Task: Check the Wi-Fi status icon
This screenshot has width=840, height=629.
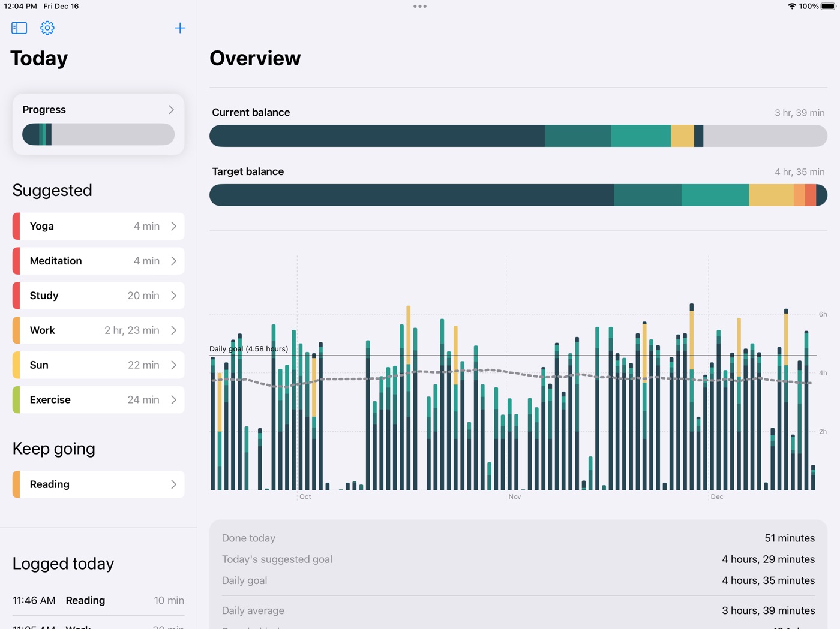Action: 792,6
